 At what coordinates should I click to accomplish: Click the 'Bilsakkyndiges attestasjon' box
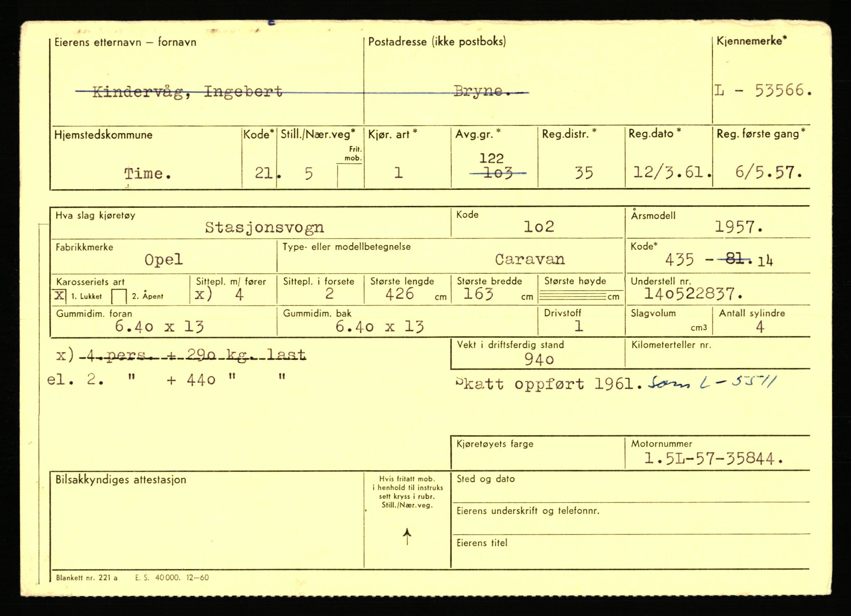pos(207,520)
